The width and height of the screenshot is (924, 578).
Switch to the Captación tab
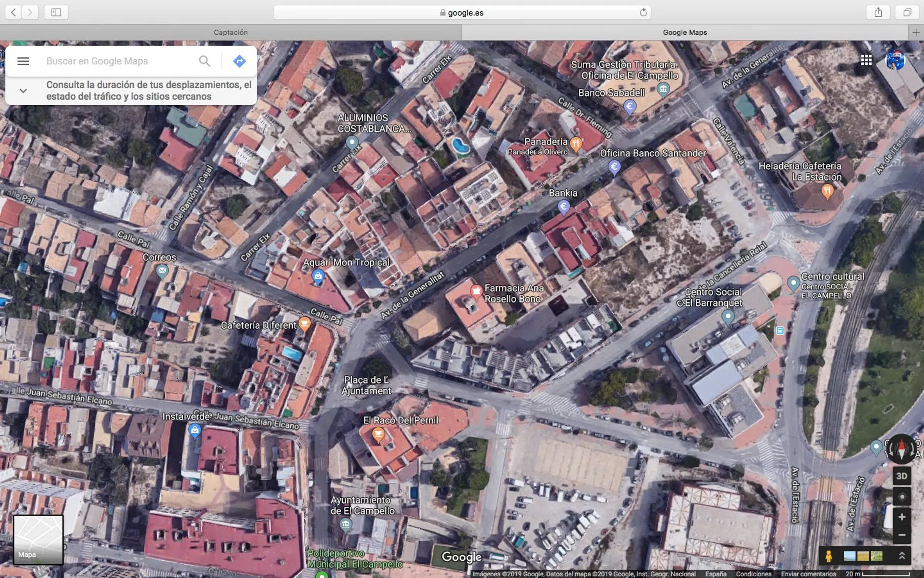coord(231,32)
